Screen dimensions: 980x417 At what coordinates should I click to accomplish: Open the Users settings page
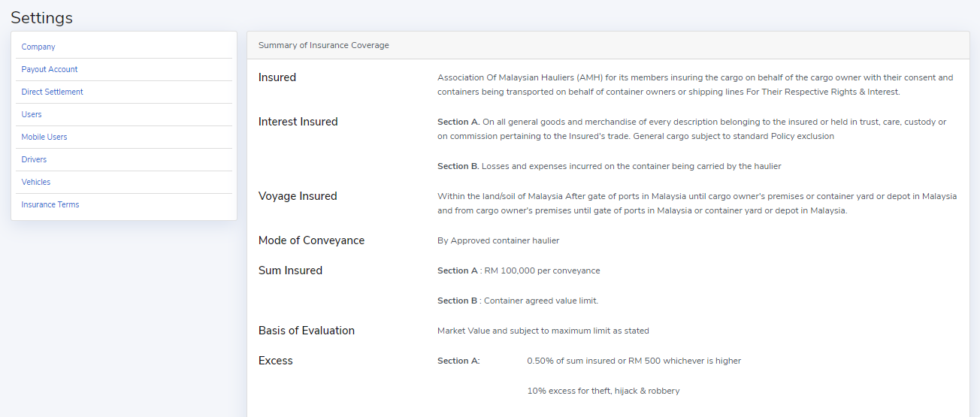32,114
